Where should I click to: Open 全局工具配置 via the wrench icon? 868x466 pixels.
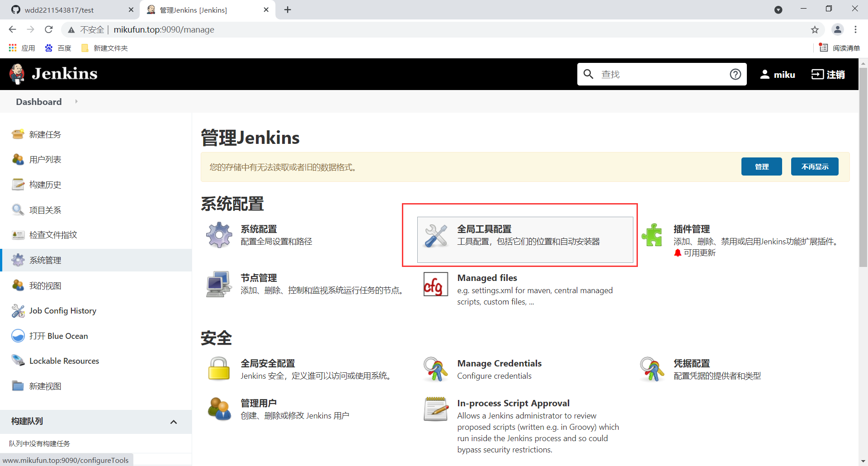[x=435, y=235]
